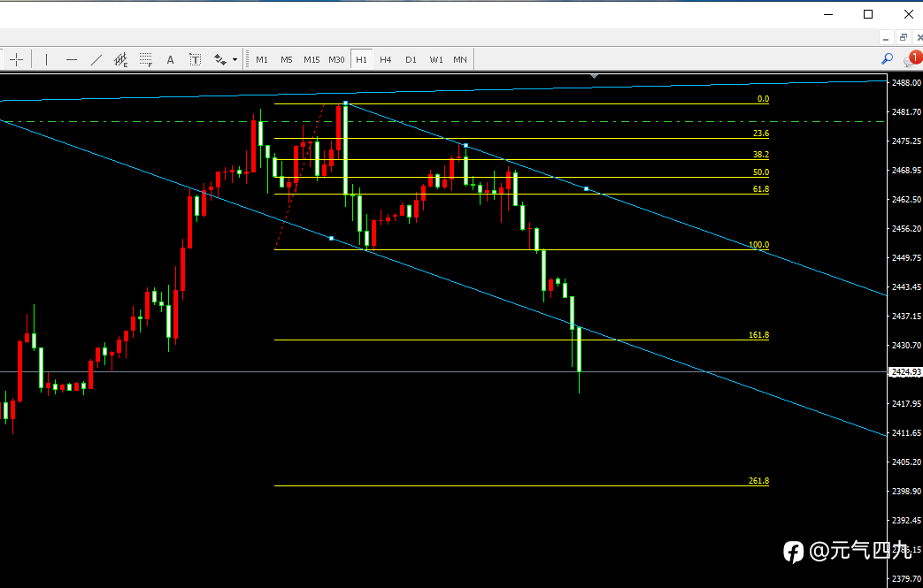Click the Fibonacci 161.8 level label
Image resolution: width=923 pixels, height=588 pixels.
[758, 335]
